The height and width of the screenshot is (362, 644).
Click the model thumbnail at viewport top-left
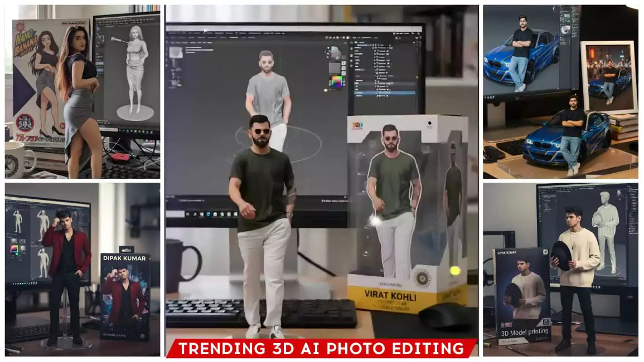pos(176,53)
